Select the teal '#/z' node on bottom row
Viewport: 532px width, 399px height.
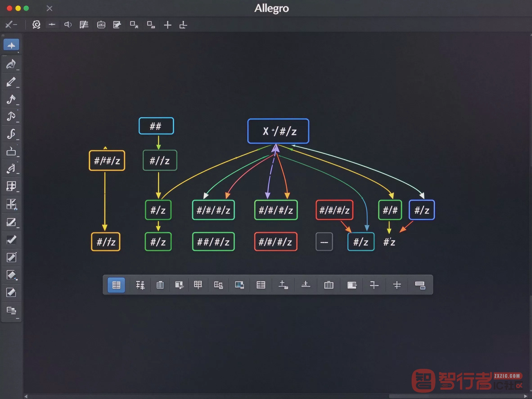(x=361, y=242)
